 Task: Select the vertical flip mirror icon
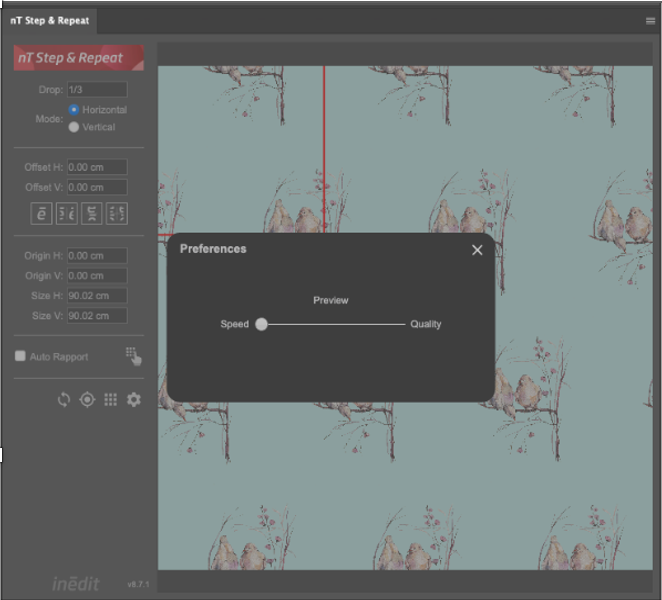click(92, 214)
